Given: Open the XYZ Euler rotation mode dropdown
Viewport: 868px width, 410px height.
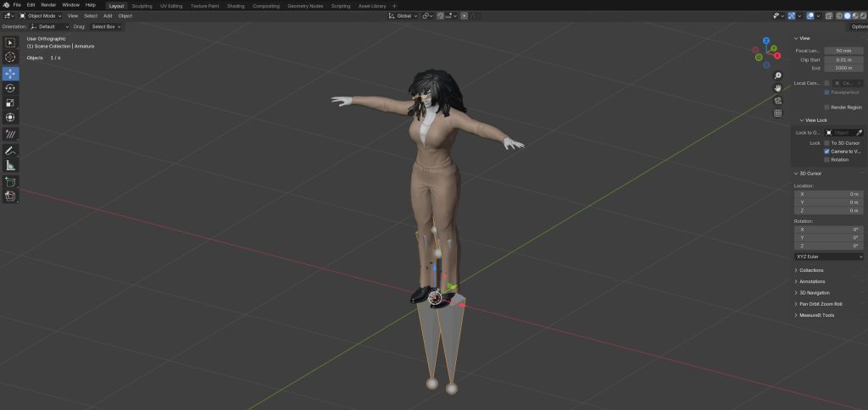Looking at the screenshot, I should [829, 257].
